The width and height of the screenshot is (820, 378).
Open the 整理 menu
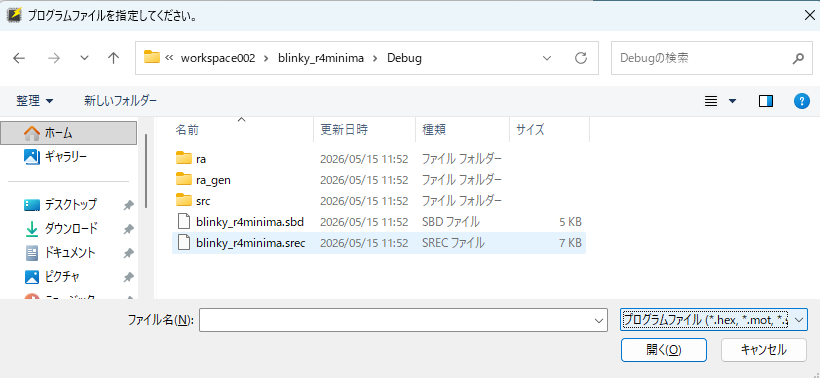35,101
